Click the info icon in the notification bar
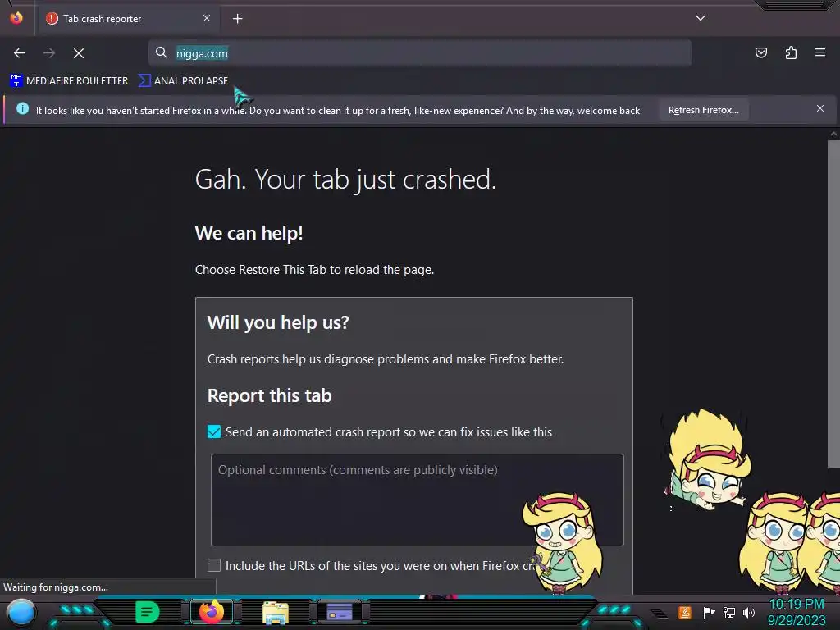Screen dimensions: 840x630 (x=22, y=109)
